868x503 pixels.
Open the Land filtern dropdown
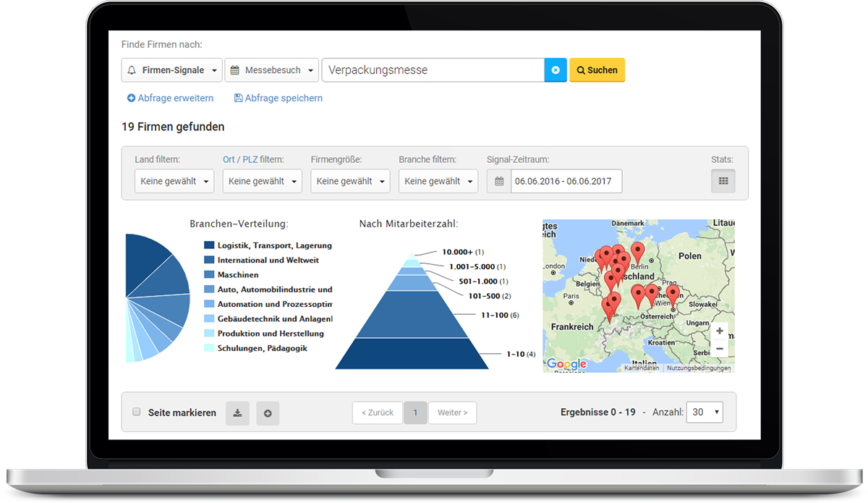(x=174, y=181)
